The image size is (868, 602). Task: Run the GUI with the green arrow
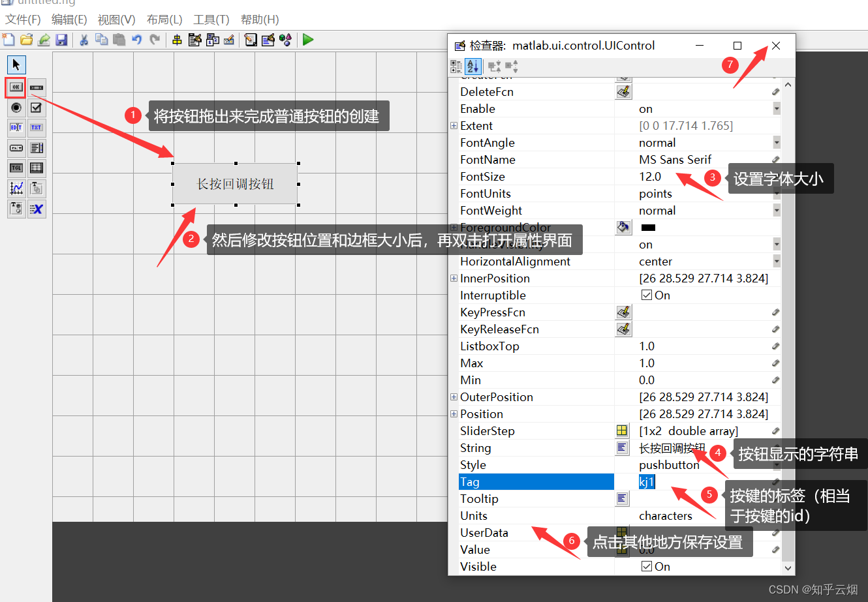point(307,40)
